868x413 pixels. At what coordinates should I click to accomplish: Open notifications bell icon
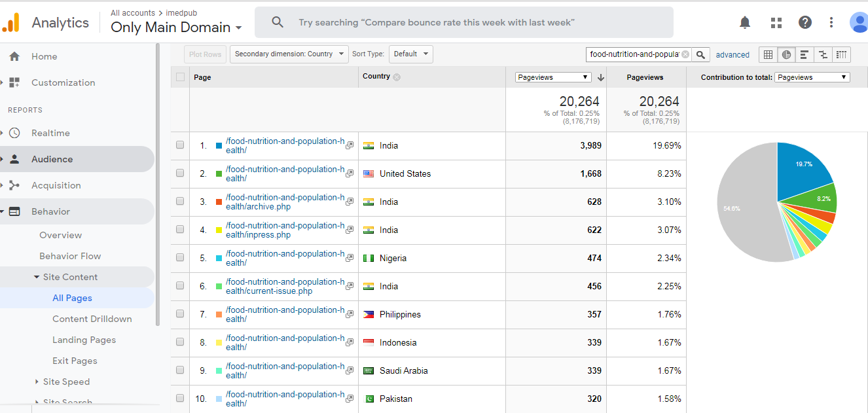pos(745,23)
